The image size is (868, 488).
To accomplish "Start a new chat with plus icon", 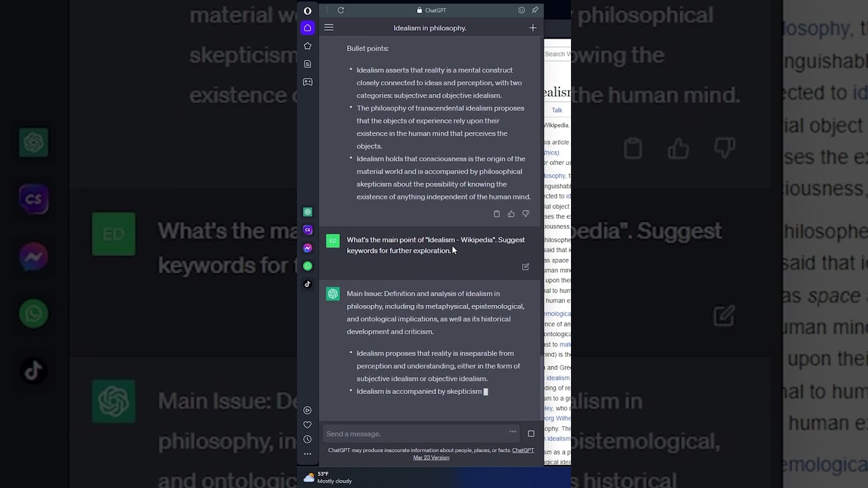I will coord(532,28).
